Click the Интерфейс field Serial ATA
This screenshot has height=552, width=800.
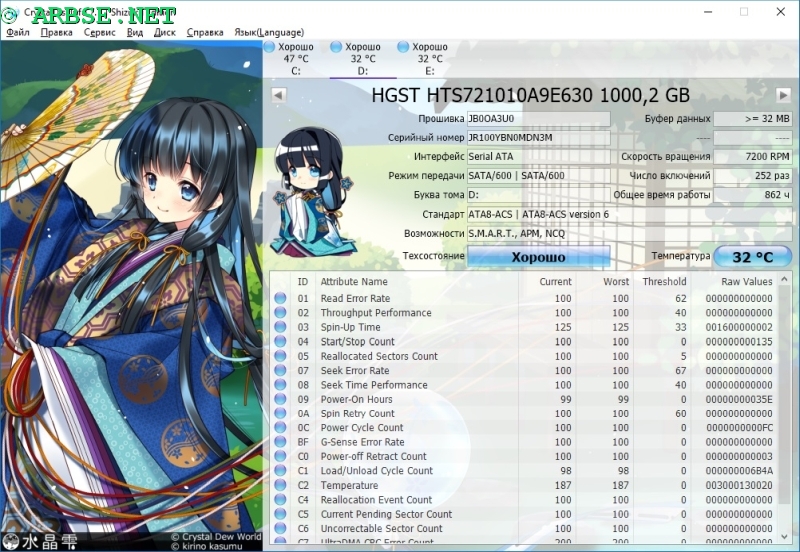click(539, 157)
